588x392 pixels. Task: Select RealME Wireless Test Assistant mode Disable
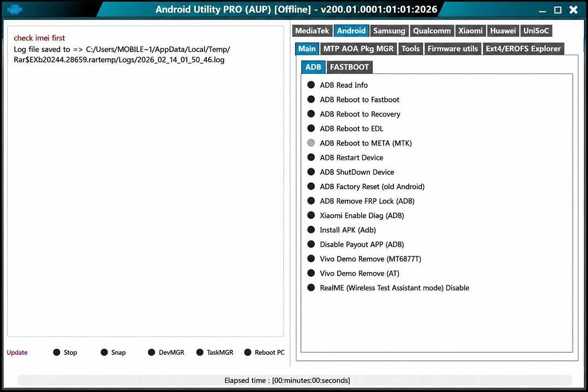click(388, 288)
